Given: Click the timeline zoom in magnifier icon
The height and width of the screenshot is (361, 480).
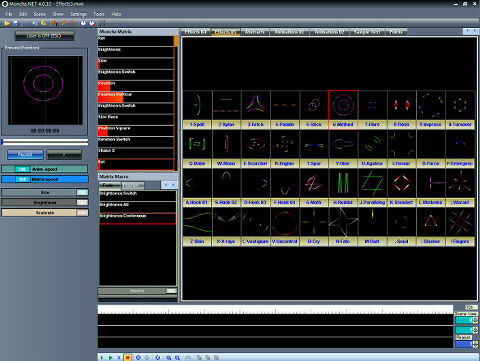Looking at the screenshot, I should click(169, 357).
